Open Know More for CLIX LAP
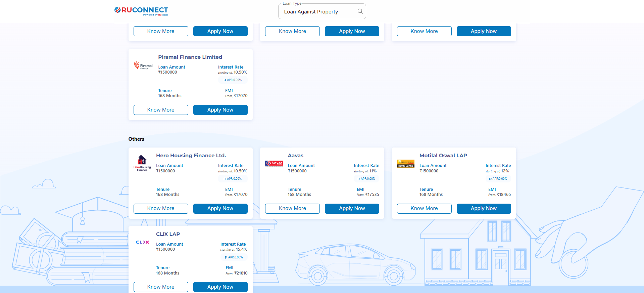The image size is (644, 293). [x=161, y=287]
